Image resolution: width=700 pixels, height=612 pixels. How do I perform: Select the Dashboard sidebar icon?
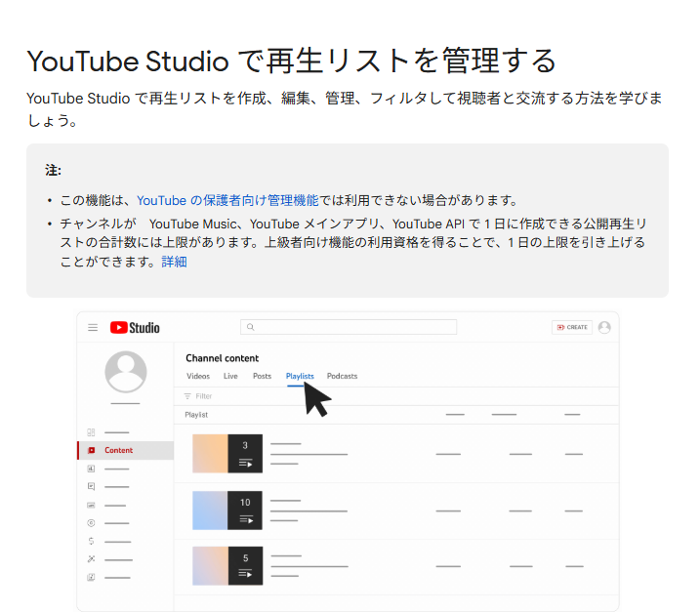[91, 432]
